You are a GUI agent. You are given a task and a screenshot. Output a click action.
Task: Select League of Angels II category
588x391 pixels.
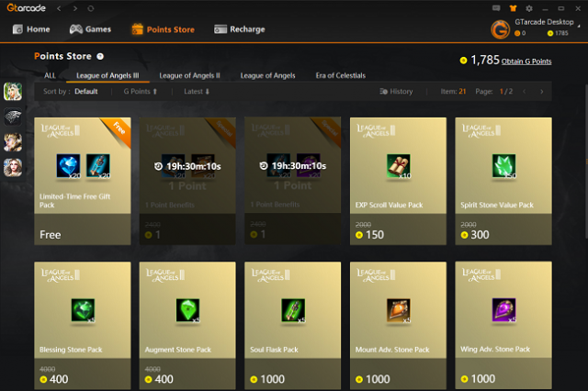pos(190,75)
